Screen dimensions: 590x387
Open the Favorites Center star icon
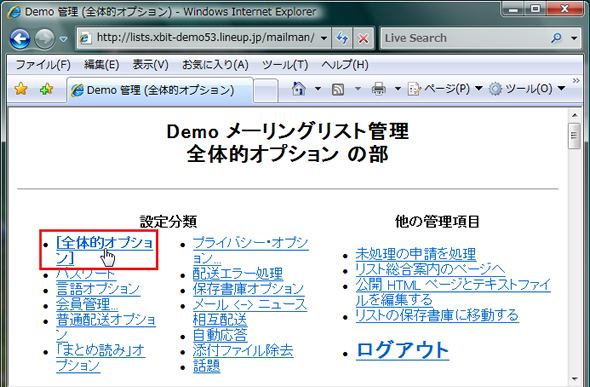click(x=21, y=89)
